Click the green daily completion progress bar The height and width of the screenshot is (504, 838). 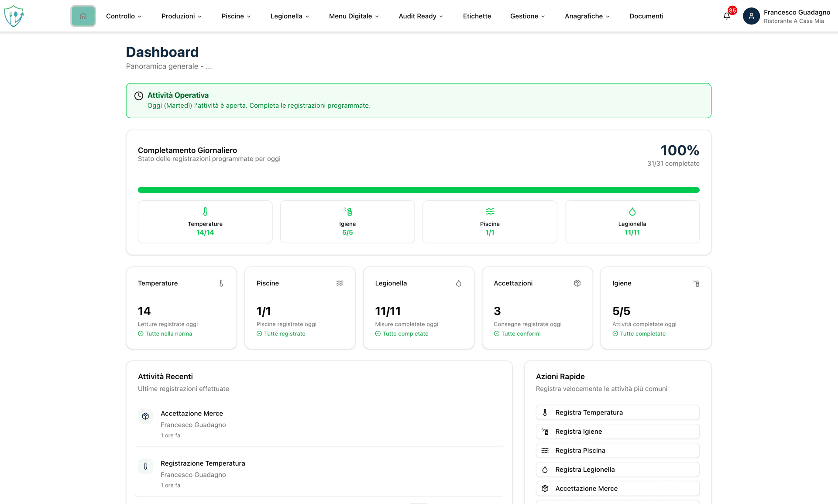point(419,190)
